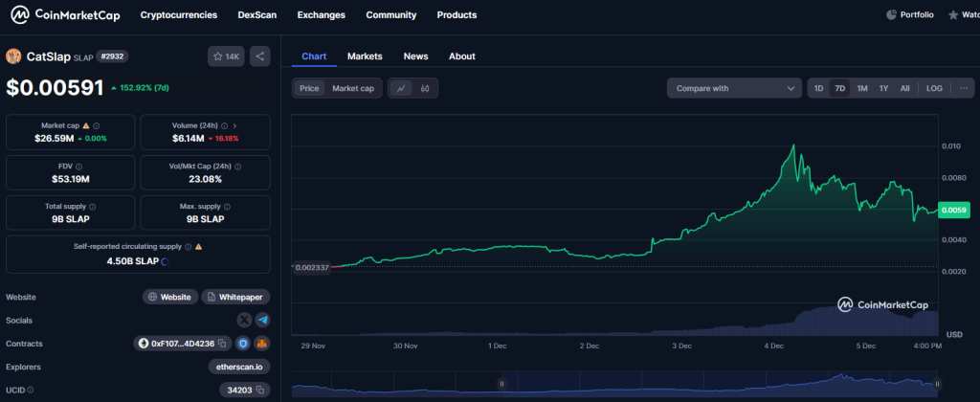Click the 4 Dec date axis label
This screenshot has height=402, width=980.
[x=773, y=346]
